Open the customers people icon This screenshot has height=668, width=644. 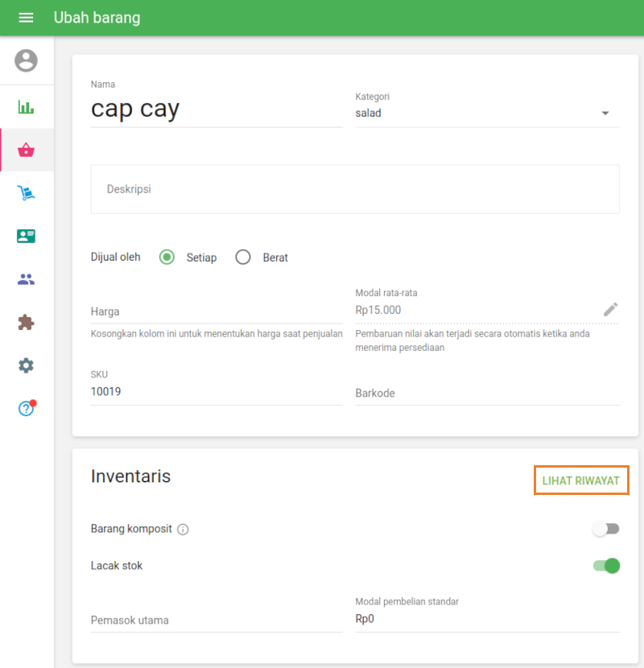[x=27, y=279]
